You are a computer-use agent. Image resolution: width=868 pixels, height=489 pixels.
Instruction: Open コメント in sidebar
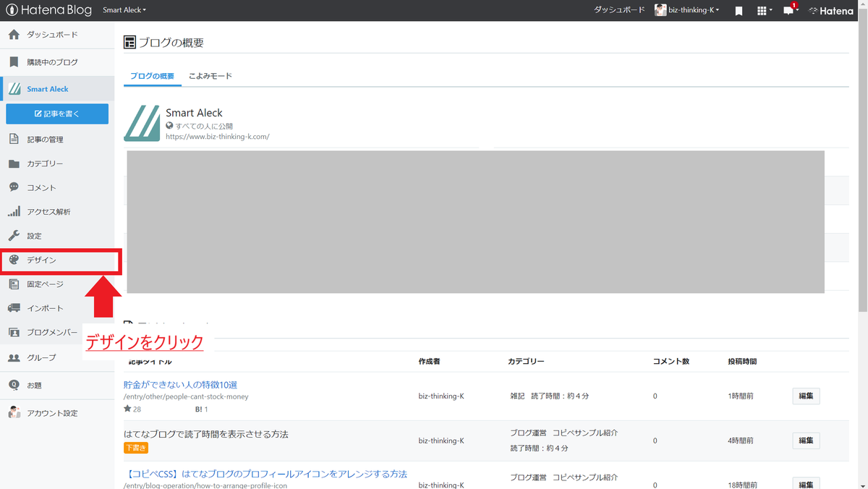pos(57,187)
